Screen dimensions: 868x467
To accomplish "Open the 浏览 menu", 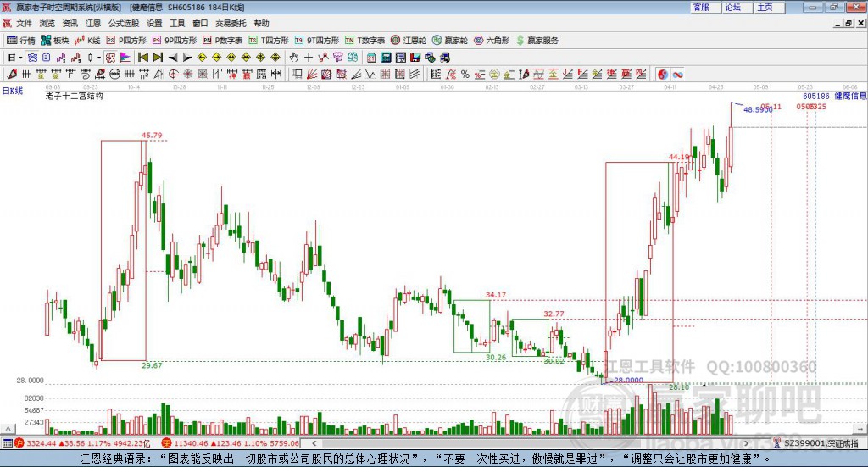I will tap(47, 23).
